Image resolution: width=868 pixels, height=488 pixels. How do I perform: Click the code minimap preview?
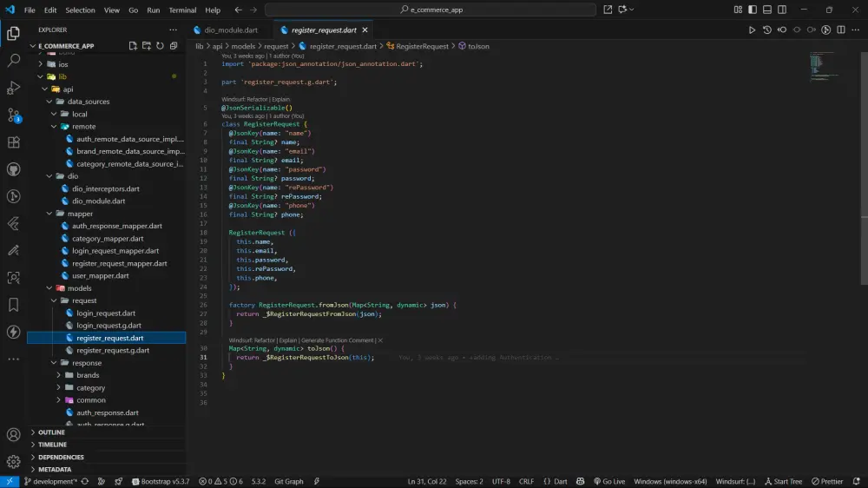tap(825, 67)
